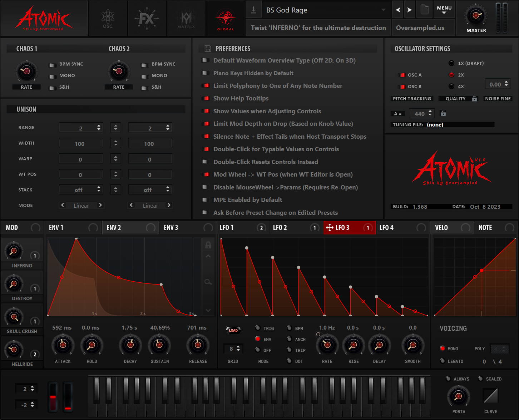Click the Master volume knob
The width and height of the screenshot is (519, 420).
click(x=476, y=15)
